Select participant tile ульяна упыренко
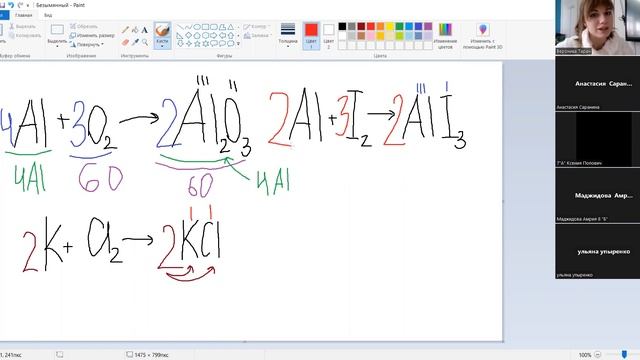Viewport: 640px width, 360px height. pos(598,251)
